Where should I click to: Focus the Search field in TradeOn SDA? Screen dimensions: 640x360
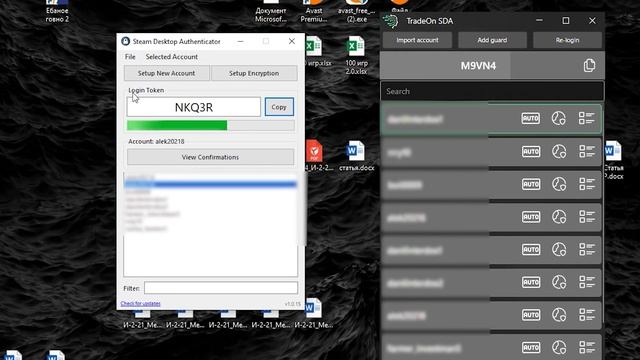point(492,91)
